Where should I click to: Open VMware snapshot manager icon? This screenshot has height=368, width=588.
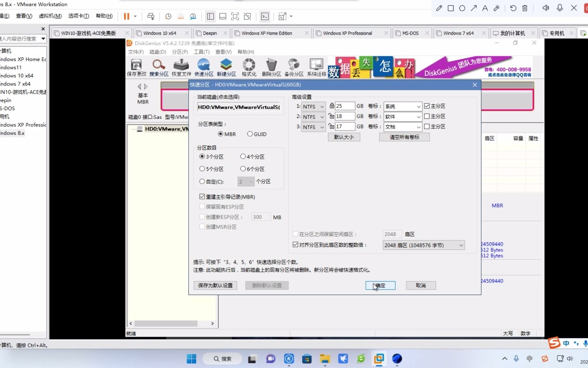coord(193,16)
